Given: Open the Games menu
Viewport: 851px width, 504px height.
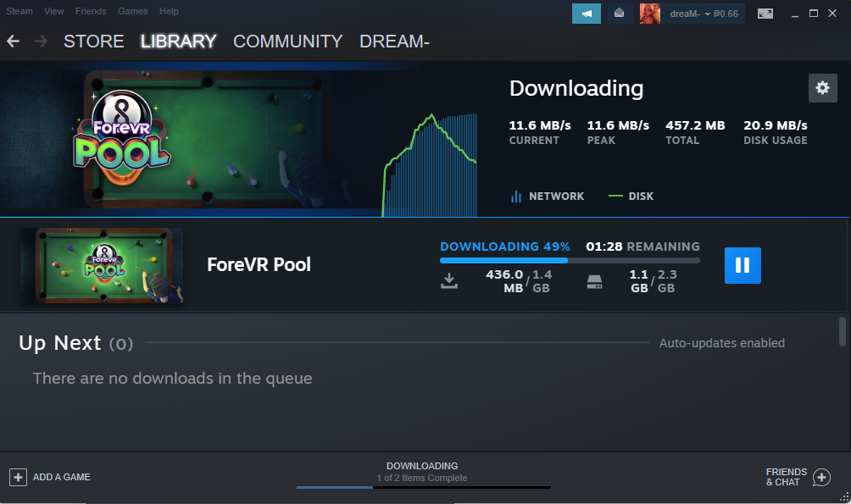Looking at the screenshot, I should pos(132,11).
